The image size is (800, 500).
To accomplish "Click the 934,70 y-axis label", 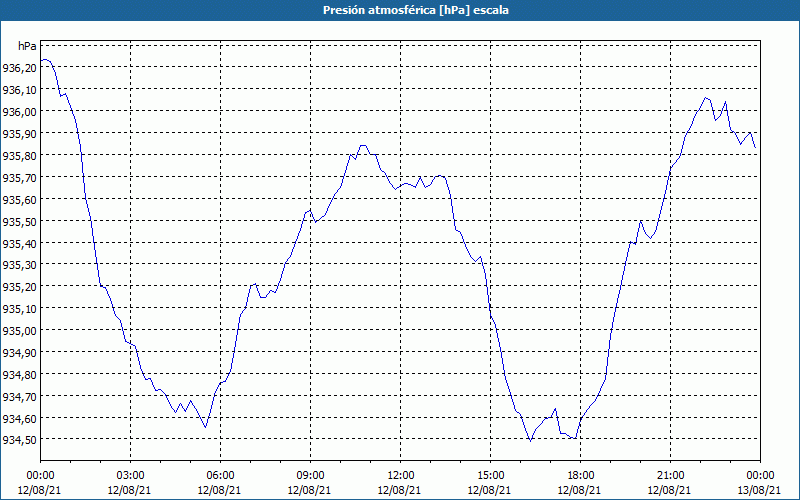I will [x=19, y=396].
